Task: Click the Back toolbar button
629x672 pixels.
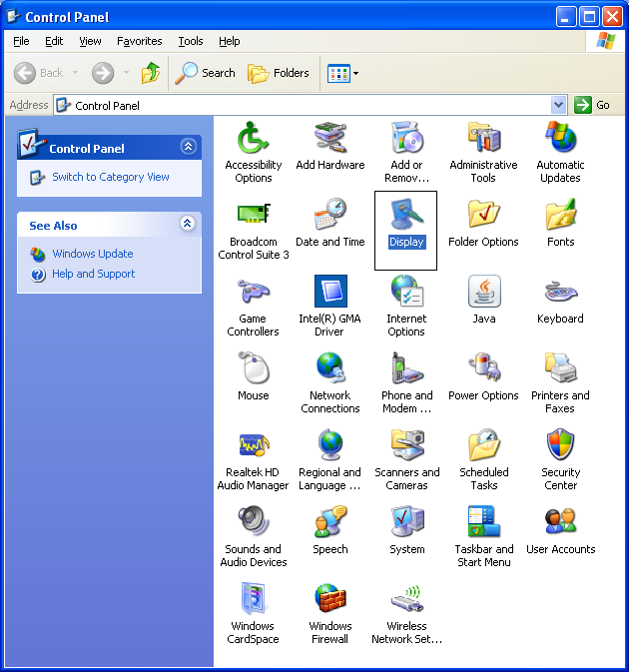Action: pyautogui.click(x=39, y=73)
